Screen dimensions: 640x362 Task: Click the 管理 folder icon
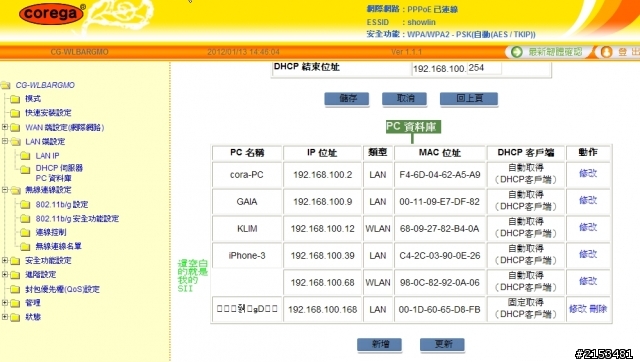coord(15,303)
